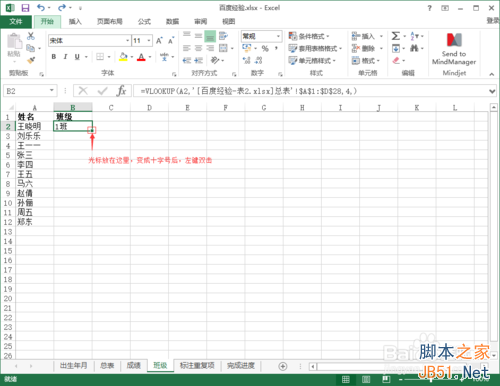Open the number format dropdown
Screen dimensions: 500x386
278,36
